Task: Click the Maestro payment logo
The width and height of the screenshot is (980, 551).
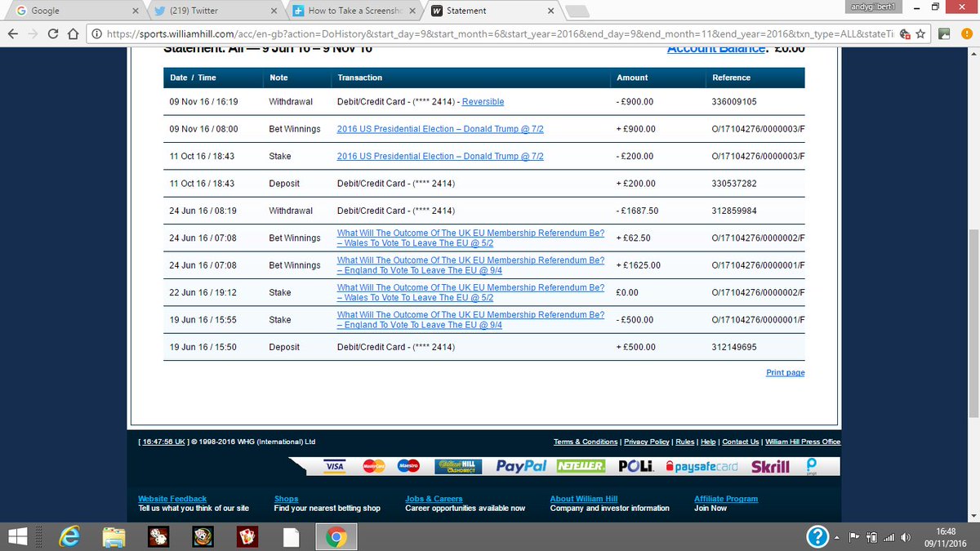Action: (x=408, y=466)
